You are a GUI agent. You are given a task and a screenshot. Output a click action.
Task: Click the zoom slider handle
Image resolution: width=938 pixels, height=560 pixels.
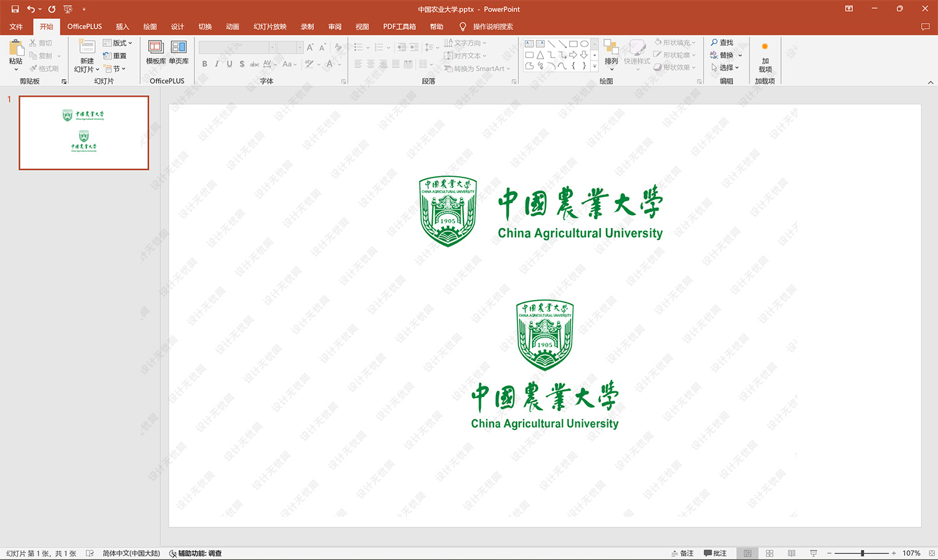click(862, 553)
